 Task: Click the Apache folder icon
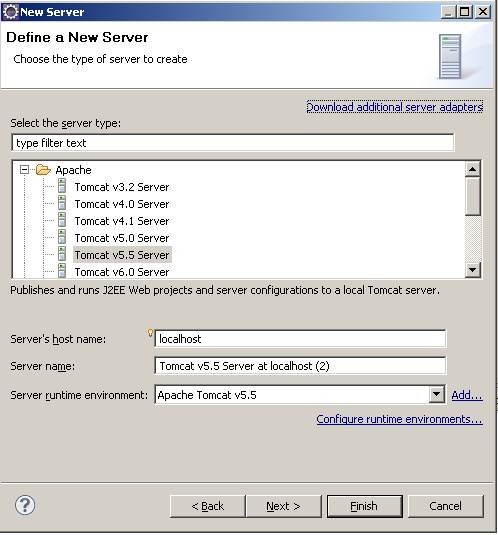click(43, 170)
